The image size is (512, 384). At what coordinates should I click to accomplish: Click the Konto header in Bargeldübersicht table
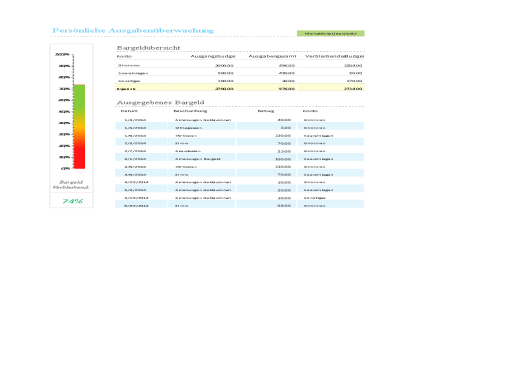124,56
